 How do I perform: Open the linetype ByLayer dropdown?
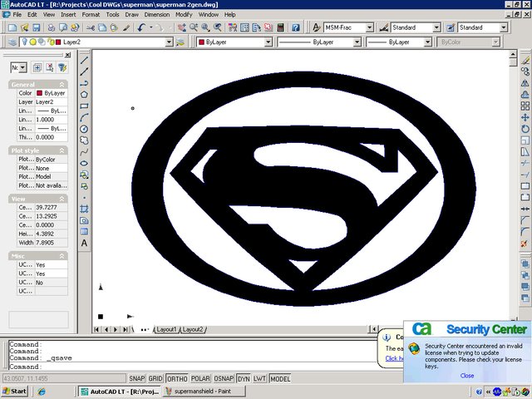point(357,42)
